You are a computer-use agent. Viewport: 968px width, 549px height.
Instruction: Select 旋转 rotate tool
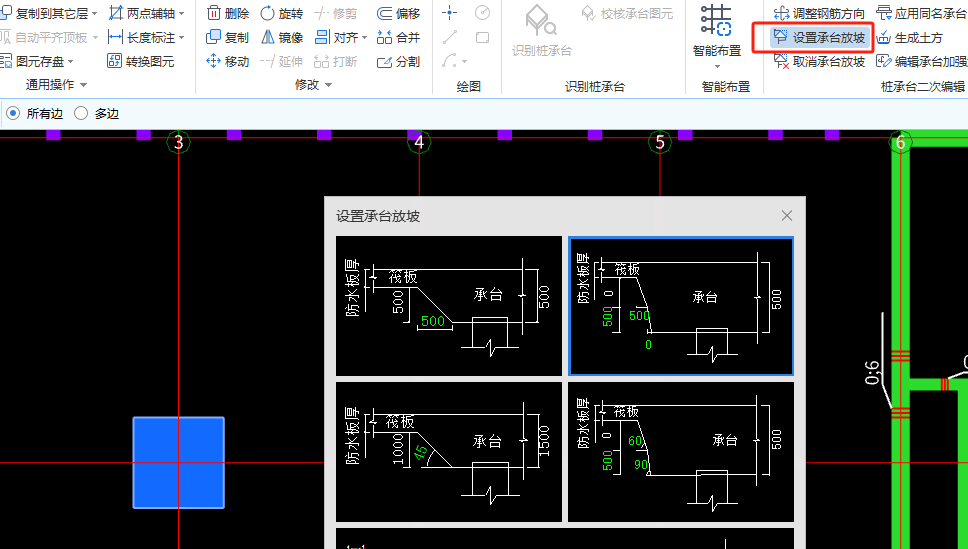[x=282, y=13]
